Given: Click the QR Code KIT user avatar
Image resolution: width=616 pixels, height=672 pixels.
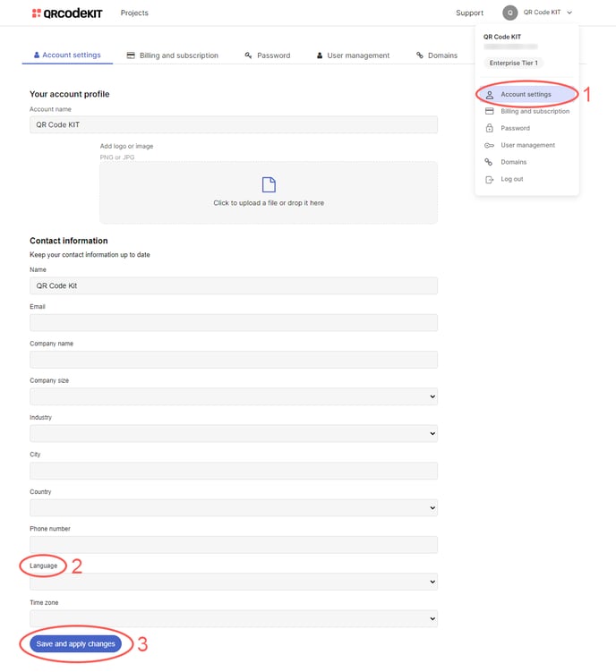Looking at the screenshot, I should click(x=510, y=13).
